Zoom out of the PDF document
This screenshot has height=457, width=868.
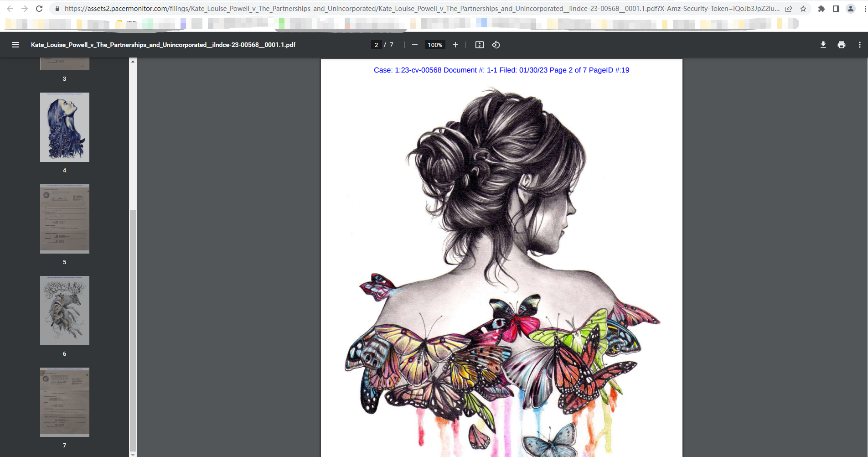tap(415, 45)
